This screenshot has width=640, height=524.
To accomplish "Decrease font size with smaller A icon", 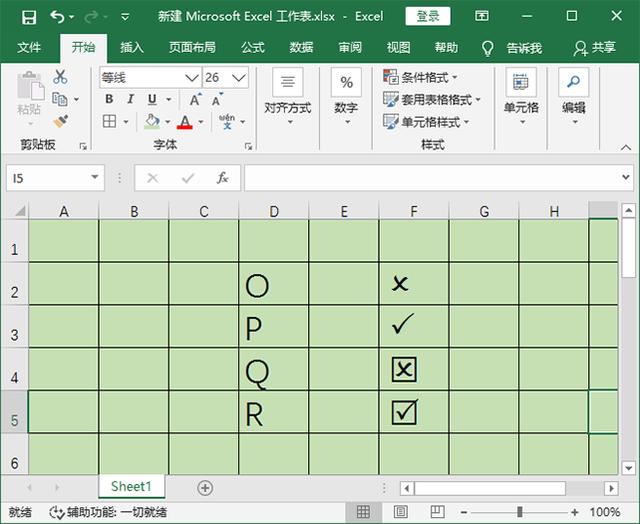I will (217, 99).
